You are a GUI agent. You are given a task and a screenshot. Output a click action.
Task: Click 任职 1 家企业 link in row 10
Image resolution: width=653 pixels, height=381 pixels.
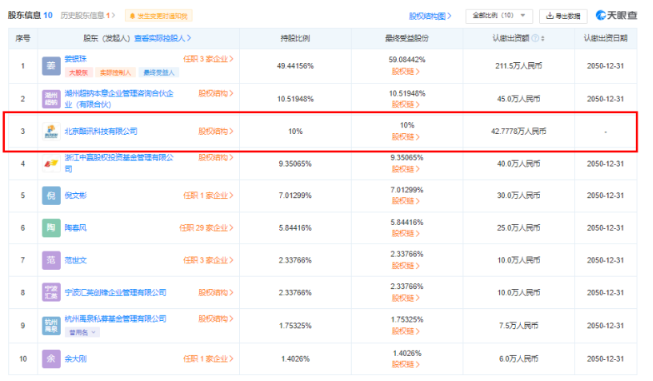point(208,359)
